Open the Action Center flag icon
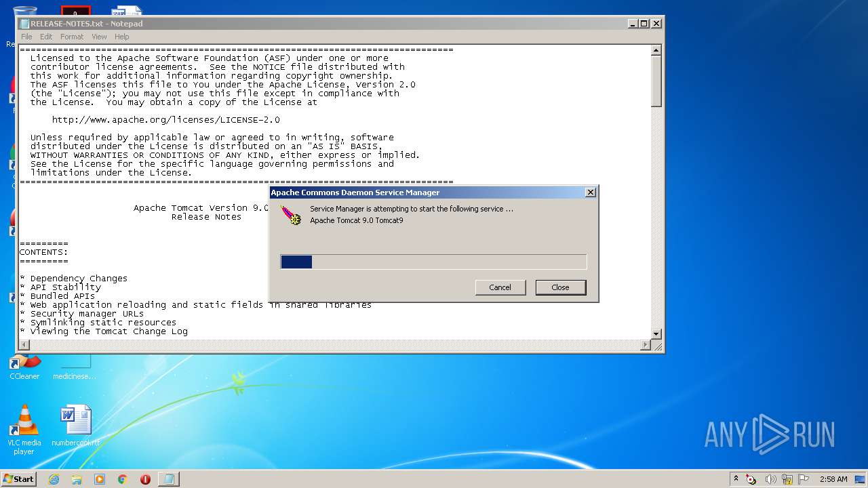868x488 pixels. coord(804,479)
